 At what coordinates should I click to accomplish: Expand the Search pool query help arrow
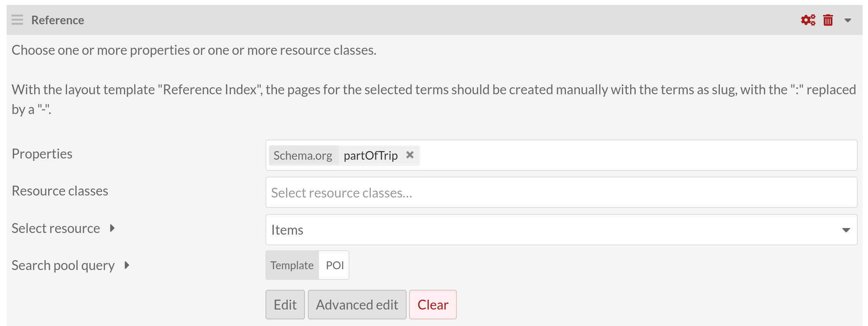(x=127, y=265)
